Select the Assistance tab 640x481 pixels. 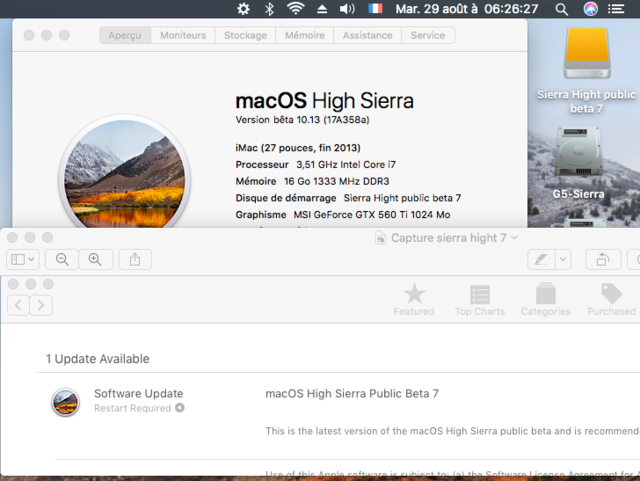(x=367, y=35)
